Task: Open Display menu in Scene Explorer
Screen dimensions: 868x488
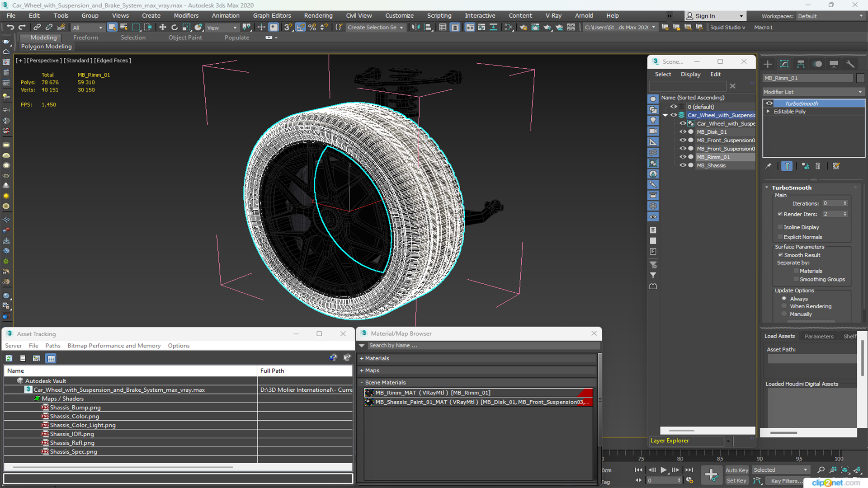Action: [x=690, y=74]
